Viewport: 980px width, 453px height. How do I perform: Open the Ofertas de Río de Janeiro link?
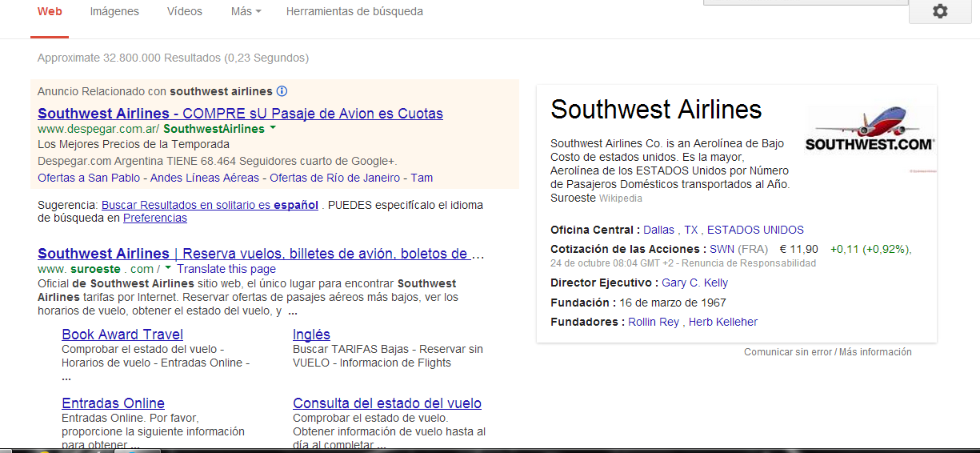(x=335, y=178)
